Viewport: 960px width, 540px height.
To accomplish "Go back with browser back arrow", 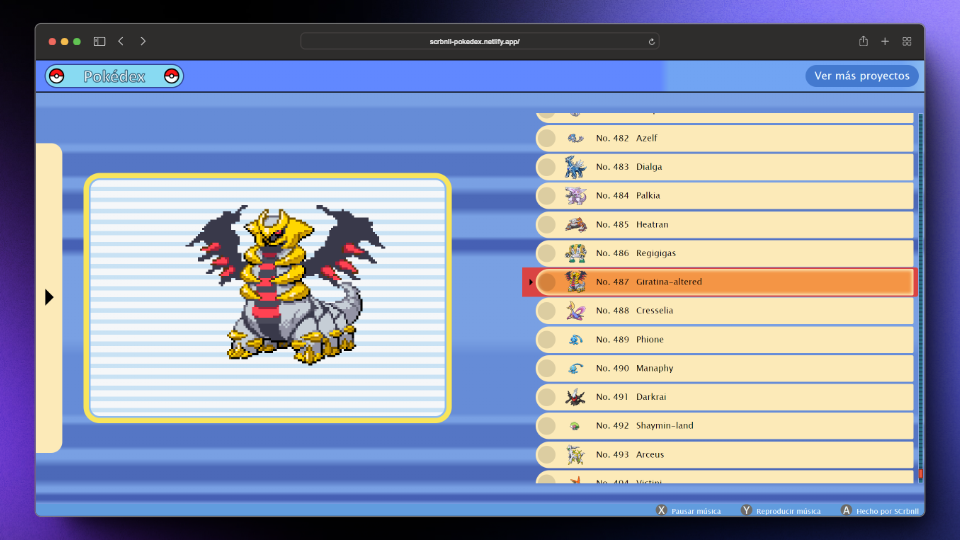I will coord(121,41).
